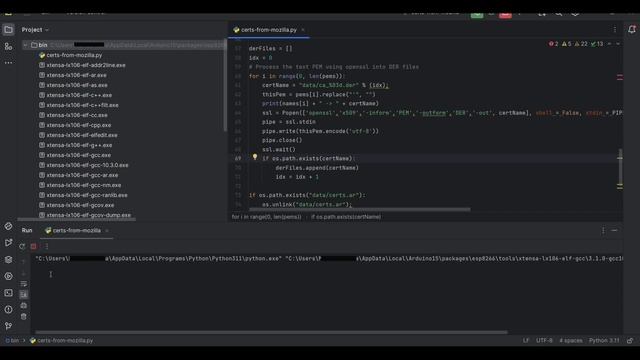Collapse the bin folder in project tree
The image size is (640, 360).
click(x=25, y=45)
